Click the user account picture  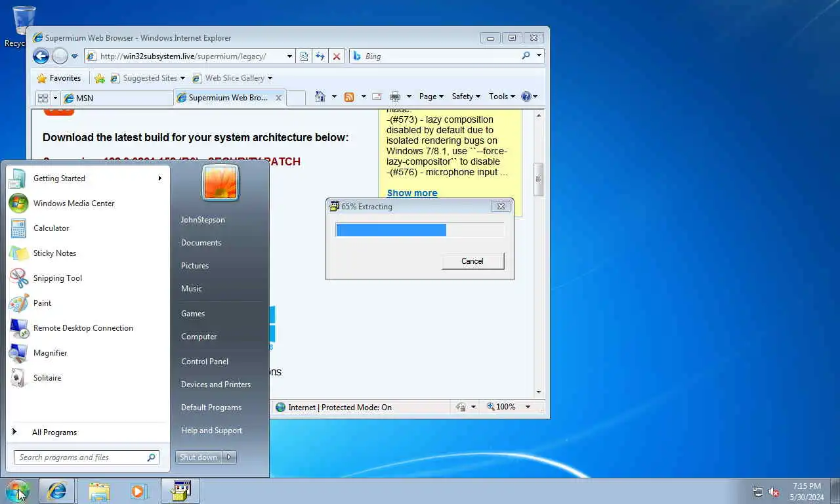coord(220,182)
